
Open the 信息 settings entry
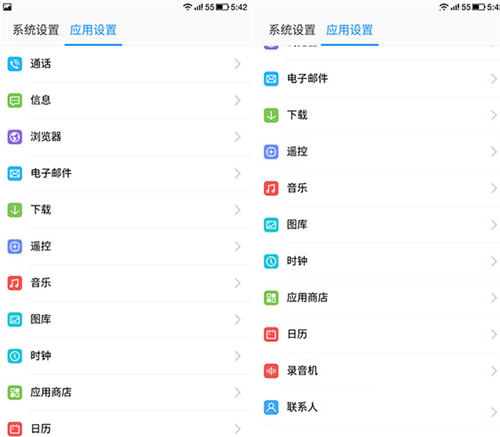(126, 100)
